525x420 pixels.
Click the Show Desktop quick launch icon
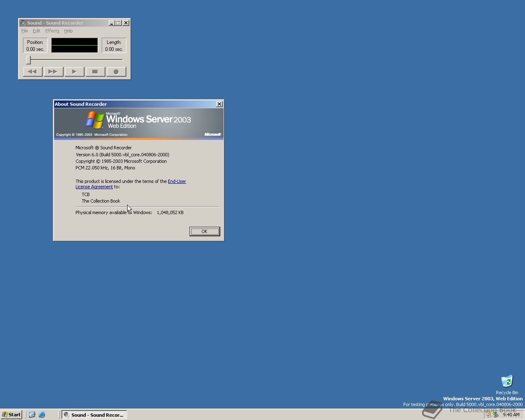[32, 415]
